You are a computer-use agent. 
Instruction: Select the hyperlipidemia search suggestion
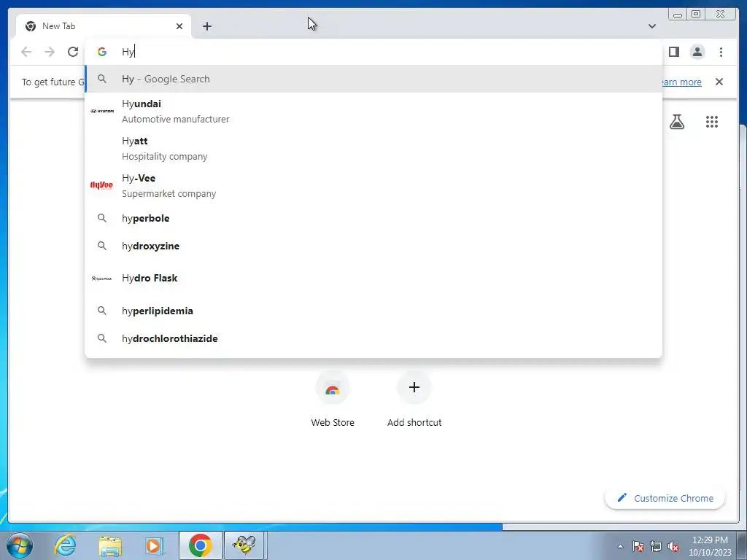pos(373,311)
